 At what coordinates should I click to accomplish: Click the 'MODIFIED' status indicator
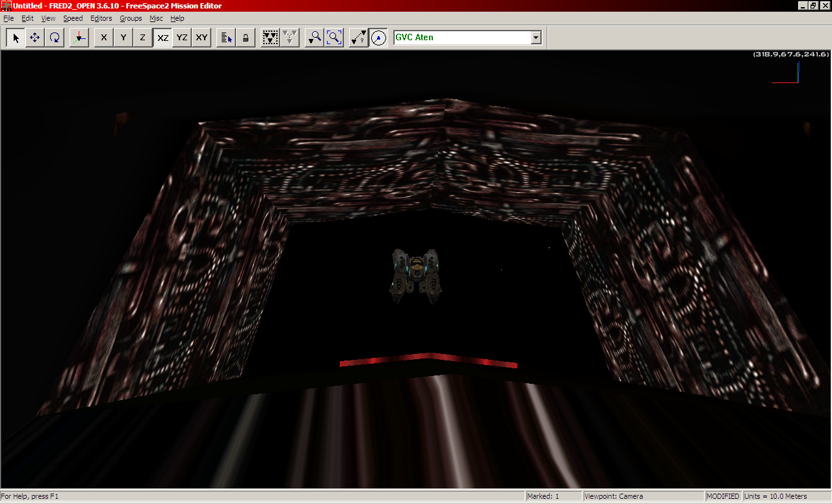pyautogui.click(x=723, y=496)
